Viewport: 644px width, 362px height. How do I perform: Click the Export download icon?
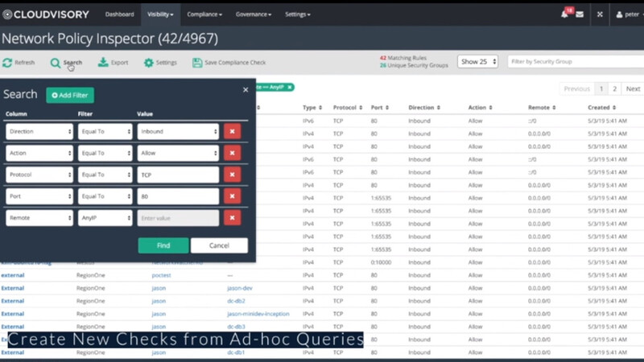pos(103,63)
